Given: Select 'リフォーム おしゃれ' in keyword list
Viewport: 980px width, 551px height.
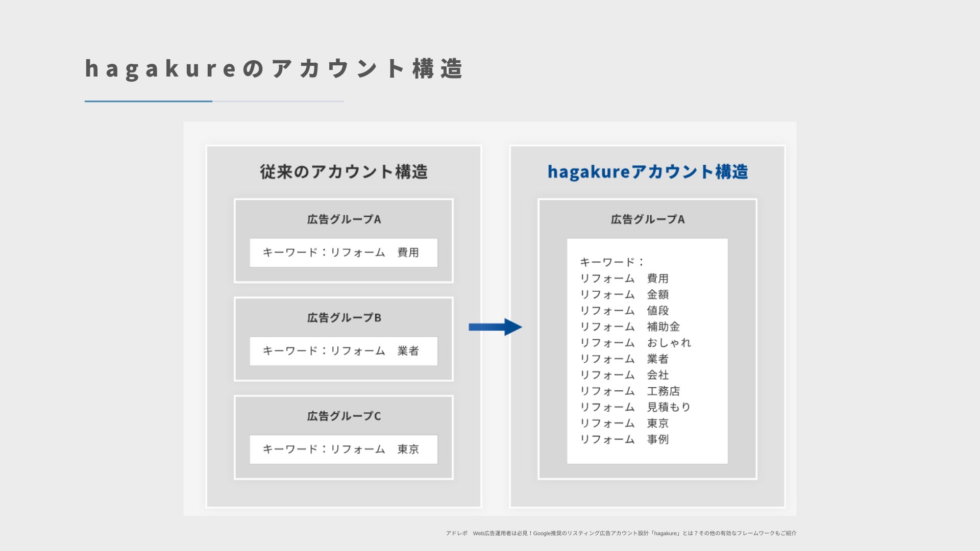Looking at the screenshot, I should [635, 343].
